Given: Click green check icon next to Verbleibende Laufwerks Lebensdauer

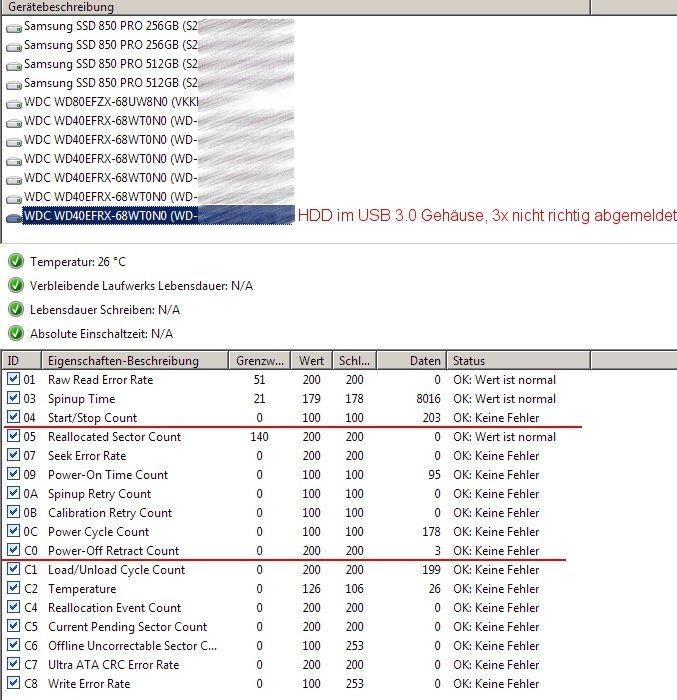Looking at the screenshot, I should (16, 285).
